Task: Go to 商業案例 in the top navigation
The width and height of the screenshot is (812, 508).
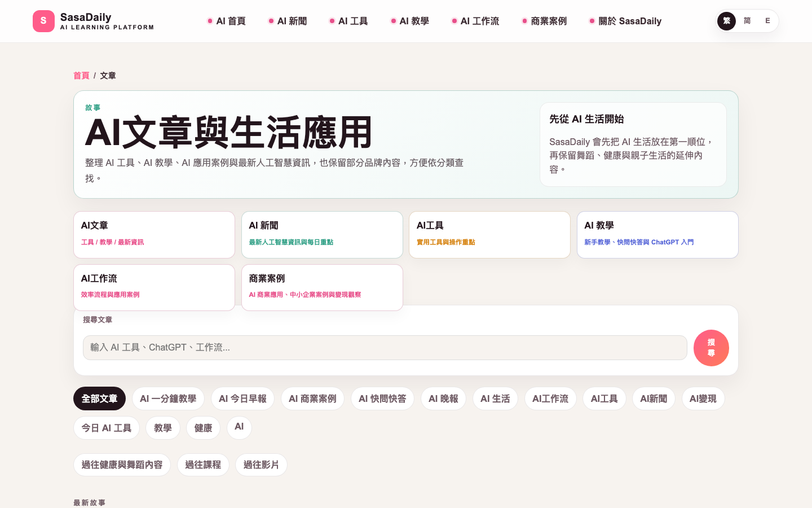Action: (x=544, y=21)
